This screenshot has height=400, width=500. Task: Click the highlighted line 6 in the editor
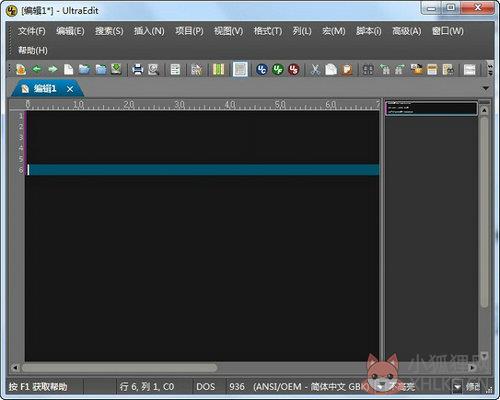(203, 170)
